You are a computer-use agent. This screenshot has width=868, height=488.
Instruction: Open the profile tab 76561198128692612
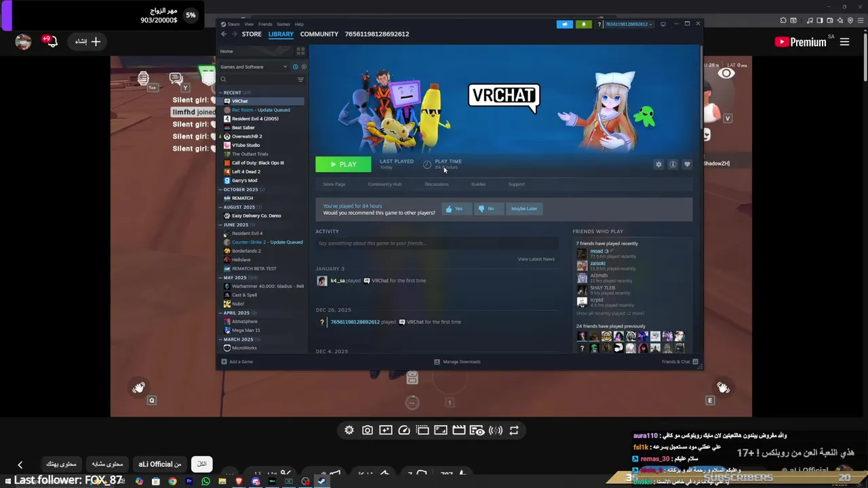(x=377, y=34)
